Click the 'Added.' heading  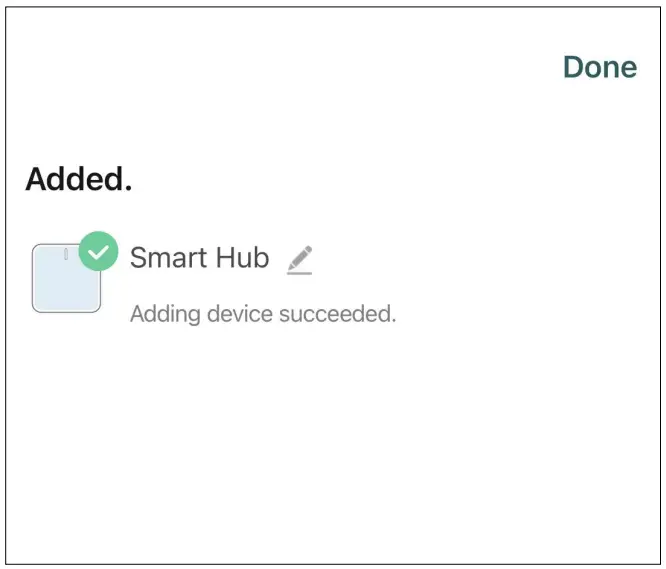79,180
